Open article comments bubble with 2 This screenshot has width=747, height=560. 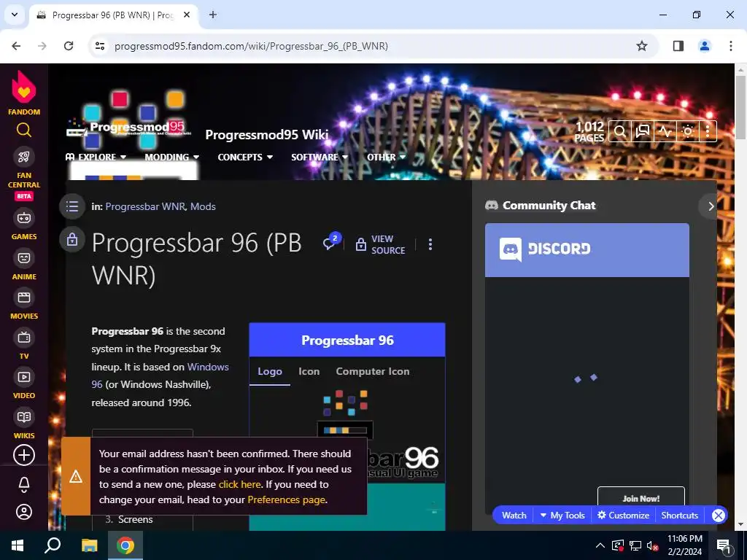coord(332,241)
